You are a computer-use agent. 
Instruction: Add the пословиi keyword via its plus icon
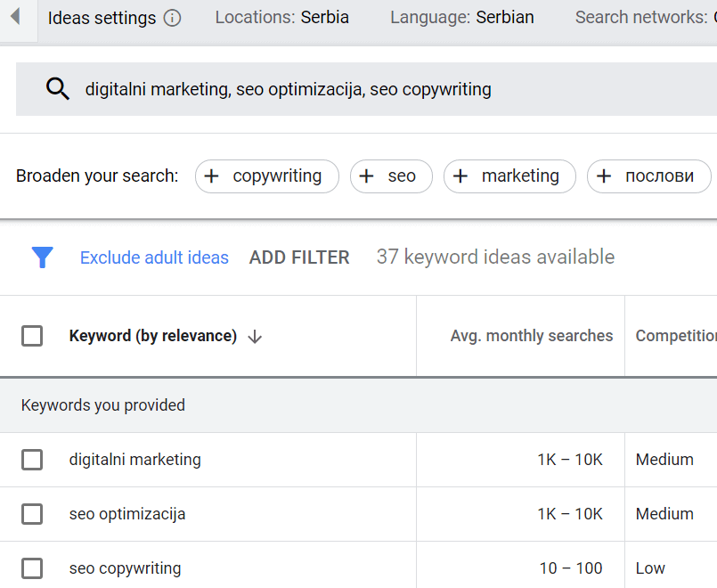606,176
